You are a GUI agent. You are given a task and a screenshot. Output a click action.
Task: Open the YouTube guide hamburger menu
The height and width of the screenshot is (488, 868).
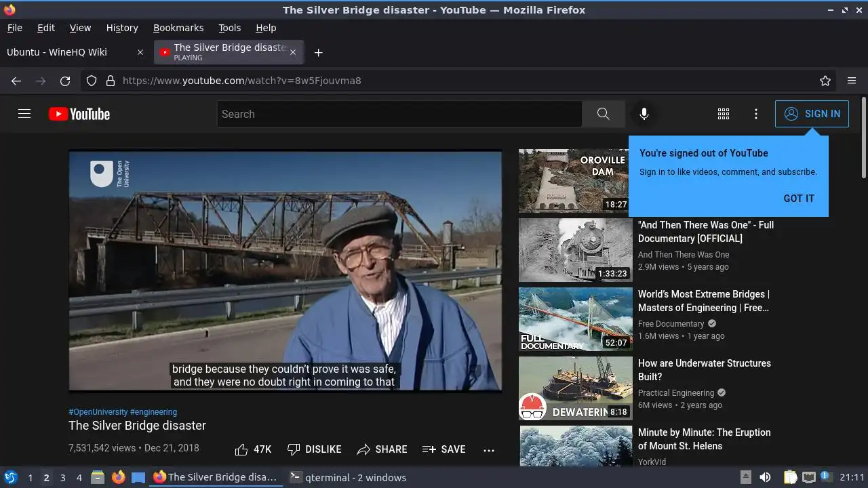(x=24, y=114)
